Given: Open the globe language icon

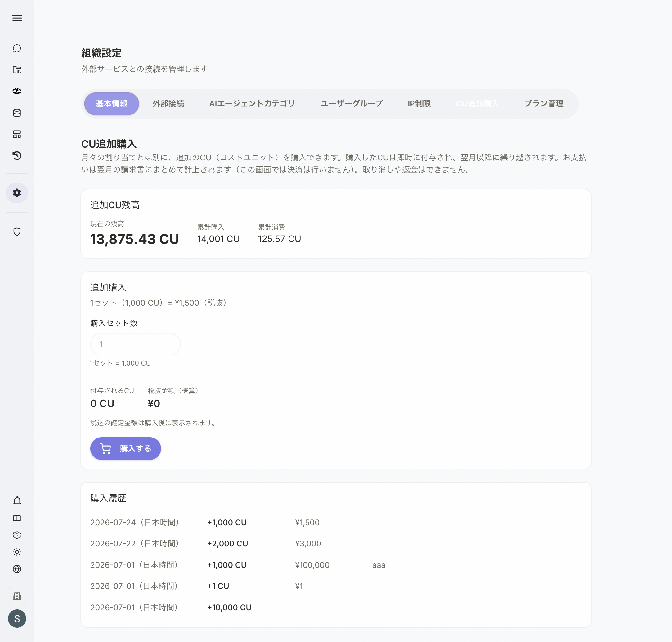Looking at the screenshot, I should pyautogui.click(x=17, y=569).
